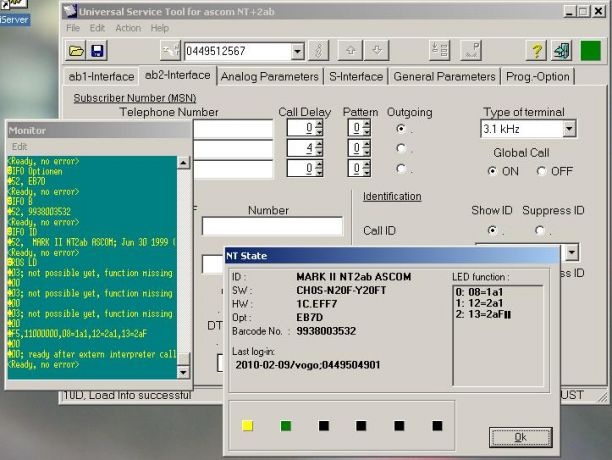Click the help question mark icon

[536, 51]
